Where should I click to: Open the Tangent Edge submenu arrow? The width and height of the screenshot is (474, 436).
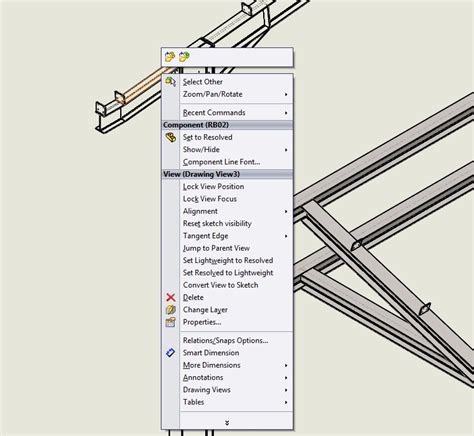click(x=286, y=236)
